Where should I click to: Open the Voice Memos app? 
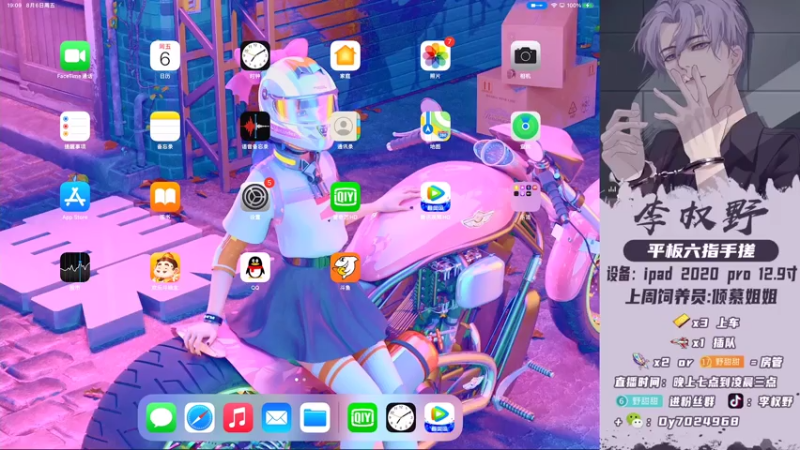255,126
